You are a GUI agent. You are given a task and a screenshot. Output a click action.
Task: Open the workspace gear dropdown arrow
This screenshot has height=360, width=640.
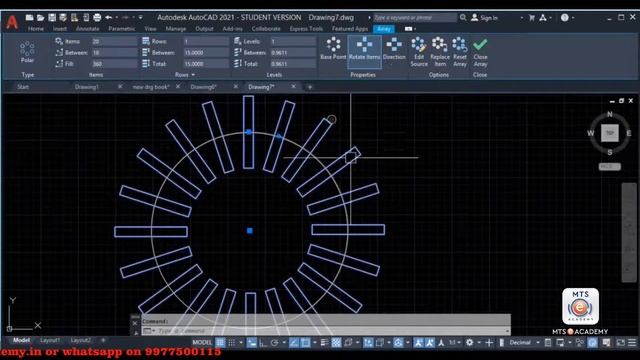(x=479, y=342)
